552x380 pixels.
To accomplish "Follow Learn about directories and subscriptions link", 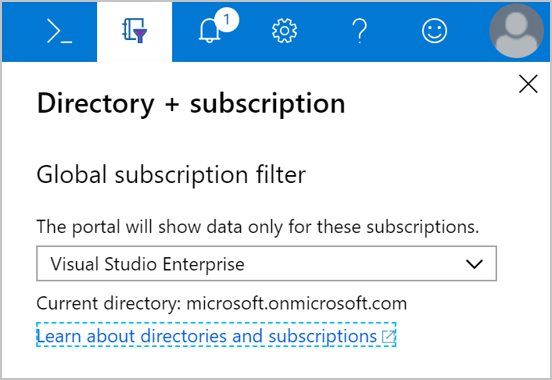I will pyautogui.click(x=216, y=335).
